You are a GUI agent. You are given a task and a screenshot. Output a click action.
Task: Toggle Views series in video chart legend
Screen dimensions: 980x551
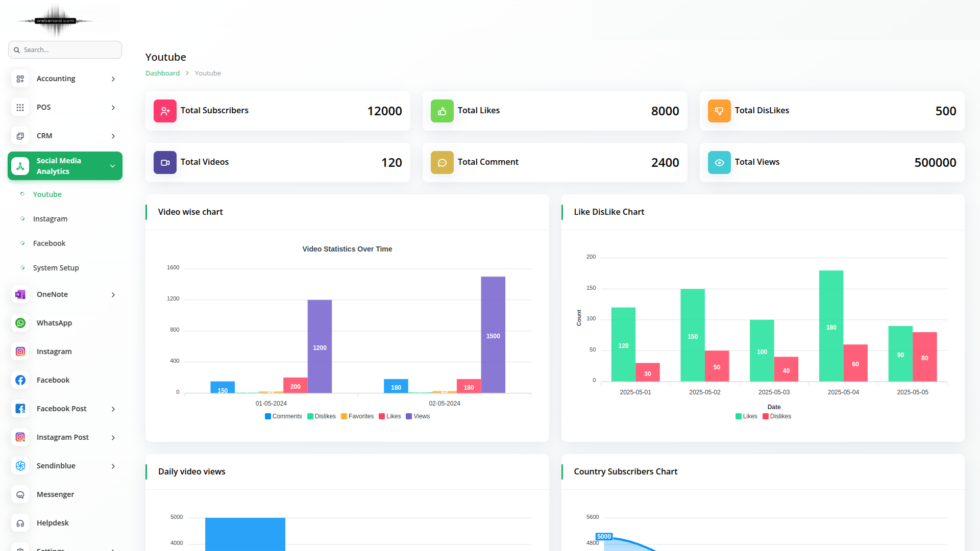[418, 416]
